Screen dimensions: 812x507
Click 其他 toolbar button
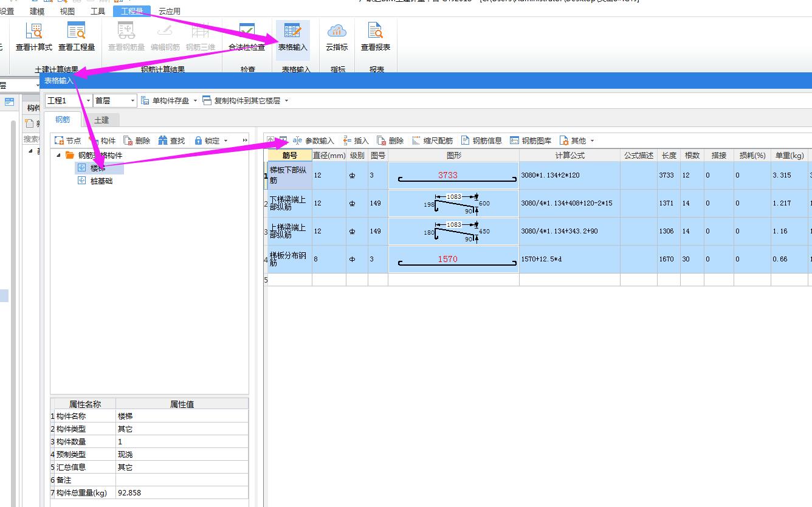click(x=573, y=140)
